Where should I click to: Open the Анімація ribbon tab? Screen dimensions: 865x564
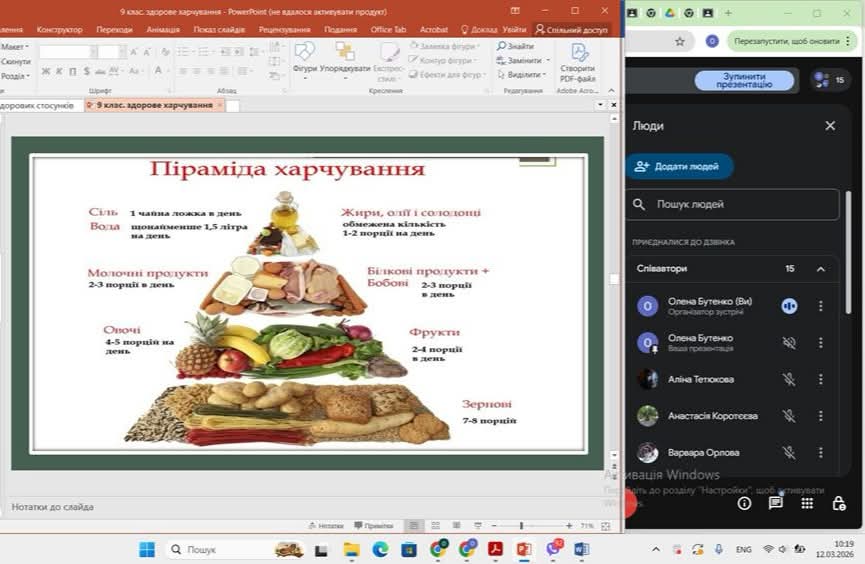(163, 29)
